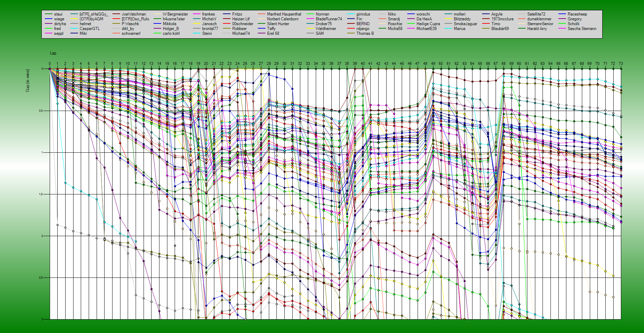Click the 'staui' legend entry
Screen dimensions: 644x333
[54, 14]
